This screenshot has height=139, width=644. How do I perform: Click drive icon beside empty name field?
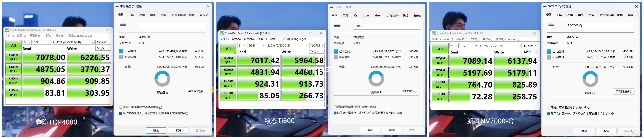[123, 25]
